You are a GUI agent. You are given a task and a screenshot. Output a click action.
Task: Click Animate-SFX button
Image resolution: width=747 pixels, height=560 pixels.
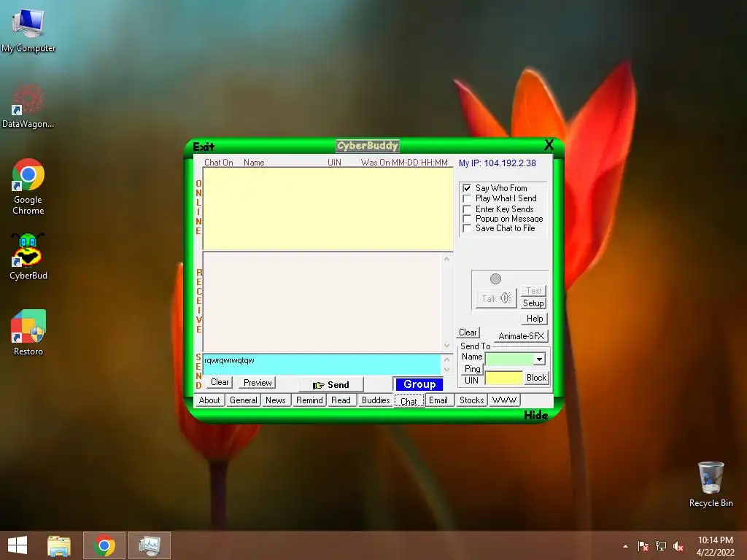tap(521, 335)
